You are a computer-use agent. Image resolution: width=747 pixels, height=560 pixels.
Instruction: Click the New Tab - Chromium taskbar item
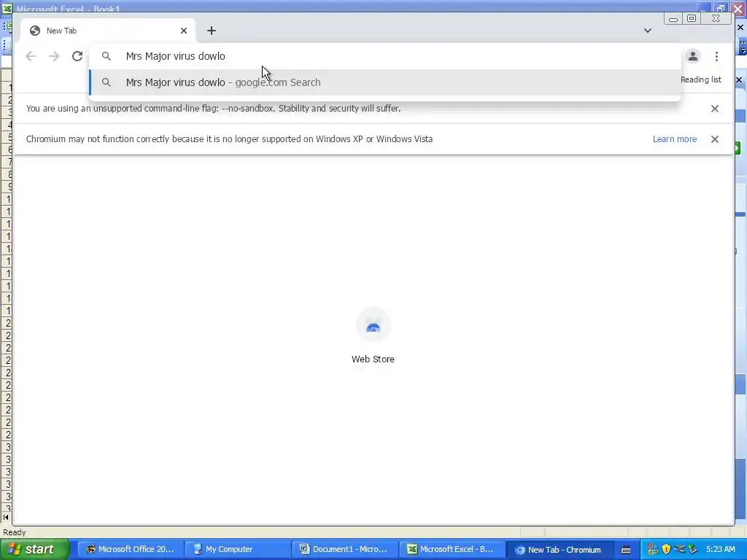pos(559,549)
